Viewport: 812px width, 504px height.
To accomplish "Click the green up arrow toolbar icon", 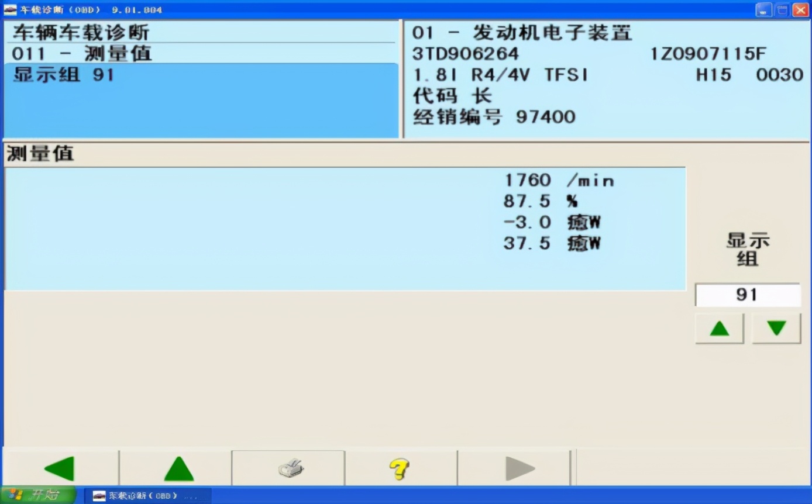I will click(x=178, y=467).
